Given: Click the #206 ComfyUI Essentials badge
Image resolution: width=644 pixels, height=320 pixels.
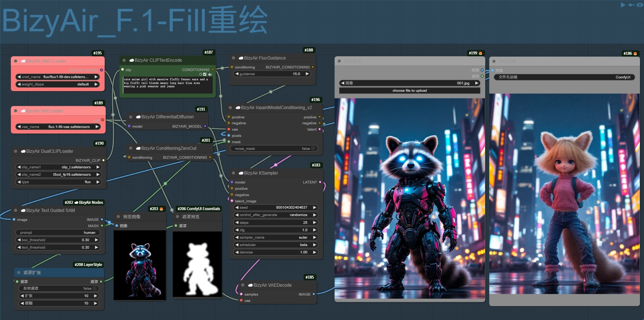Looking at the screenshot, I should 199,209.
